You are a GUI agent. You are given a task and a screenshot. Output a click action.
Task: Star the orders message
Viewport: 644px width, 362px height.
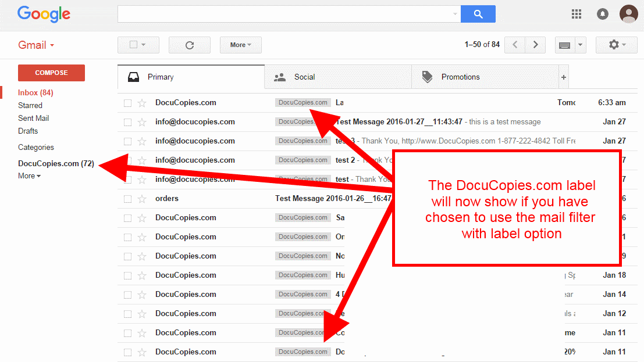142,199
